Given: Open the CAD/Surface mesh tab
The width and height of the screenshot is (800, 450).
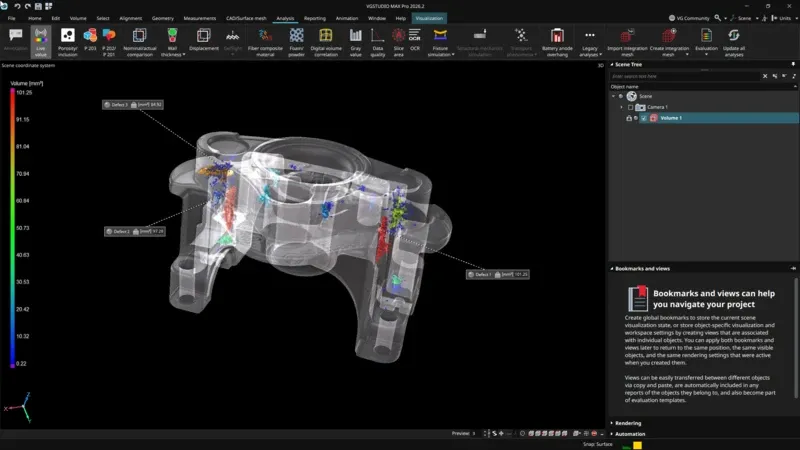Looking at the screenshot, I should click(246, 18).
